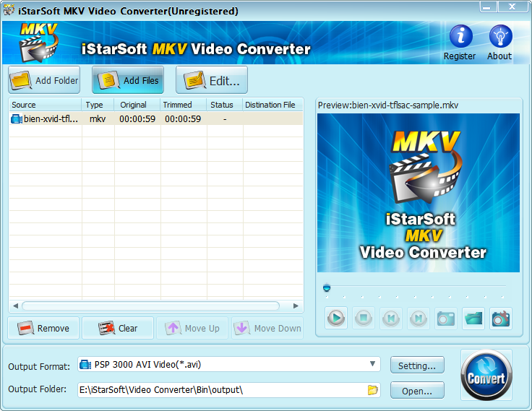The height and width of the screenshot is (411, 532).
Task: Remove the selected file from list
Action: pyautogui.click(x=43, y=328)
